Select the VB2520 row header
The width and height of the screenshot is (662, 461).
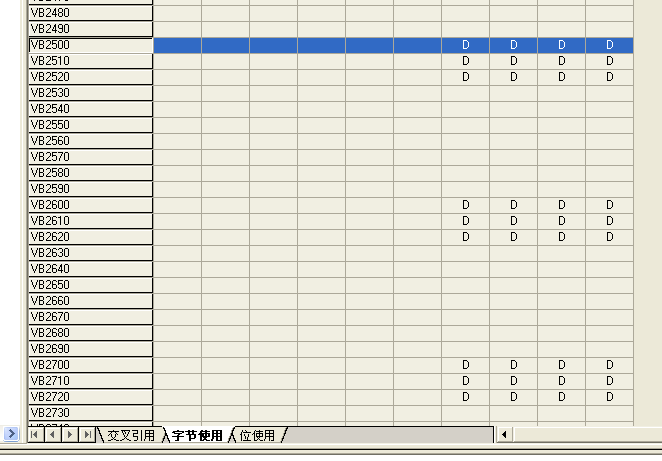90,77
